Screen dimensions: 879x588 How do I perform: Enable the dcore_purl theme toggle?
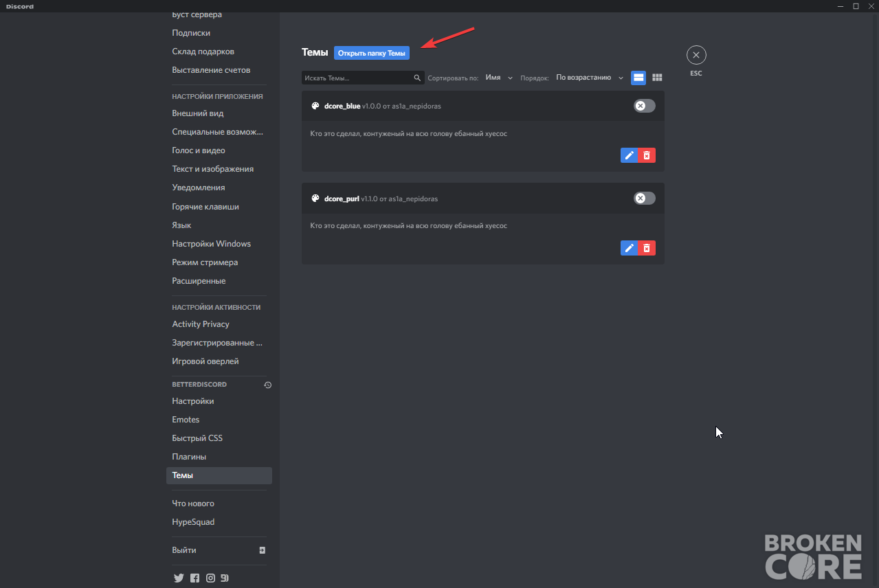coord(645,199)
